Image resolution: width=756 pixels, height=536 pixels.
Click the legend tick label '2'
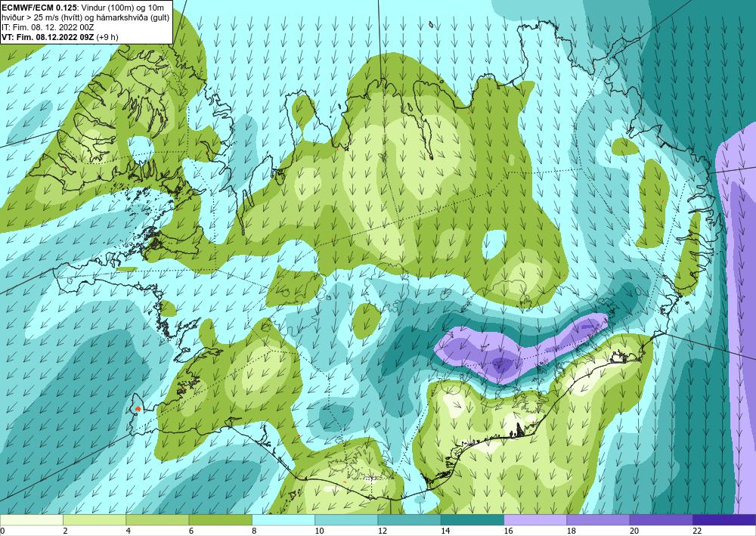tap(66, 531)
